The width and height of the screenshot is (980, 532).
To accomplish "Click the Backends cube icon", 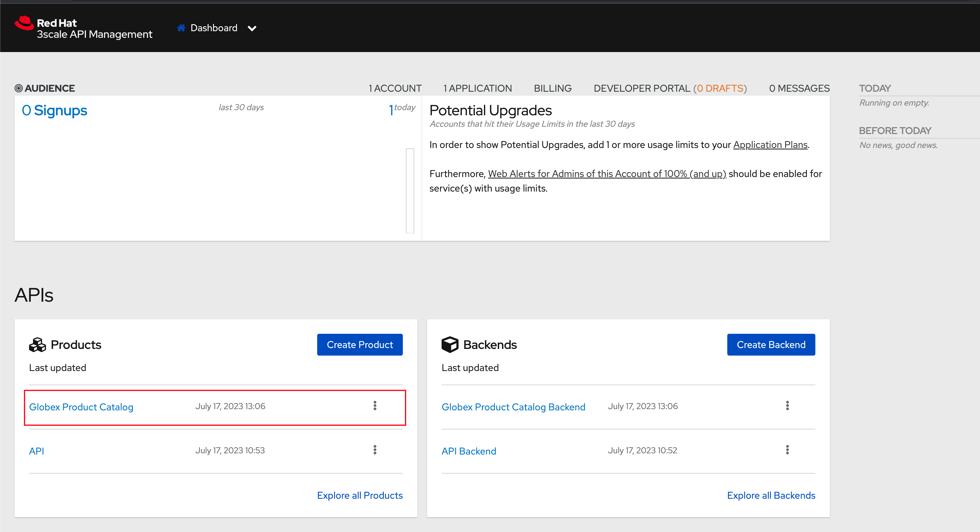I will 450,344.
